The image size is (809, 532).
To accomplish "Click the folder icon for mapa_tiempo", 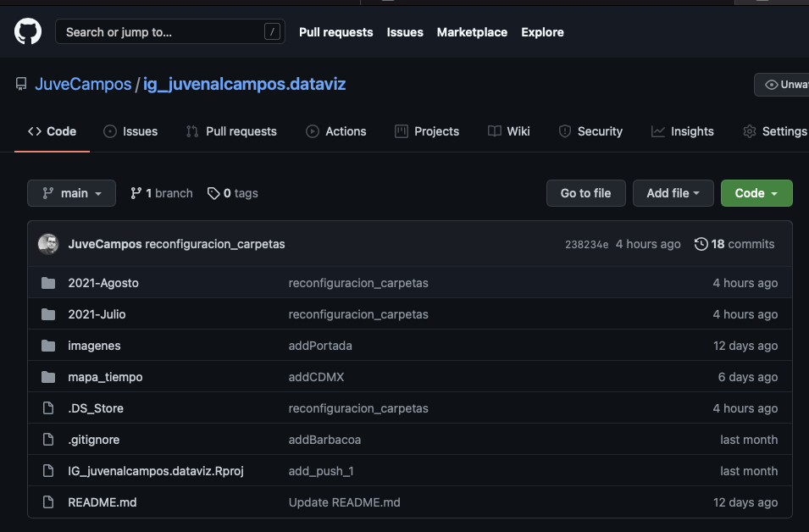I will (48, 377).
